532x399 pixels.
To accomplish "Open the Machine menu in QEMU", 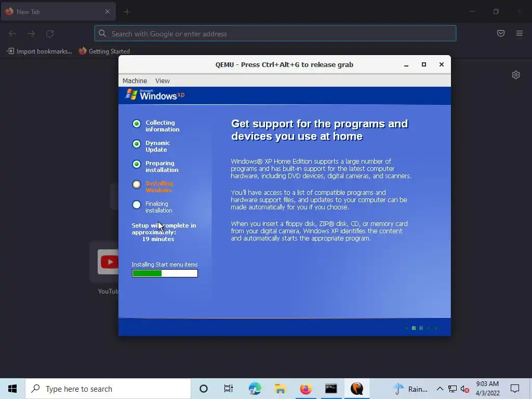I will (135, 81).
